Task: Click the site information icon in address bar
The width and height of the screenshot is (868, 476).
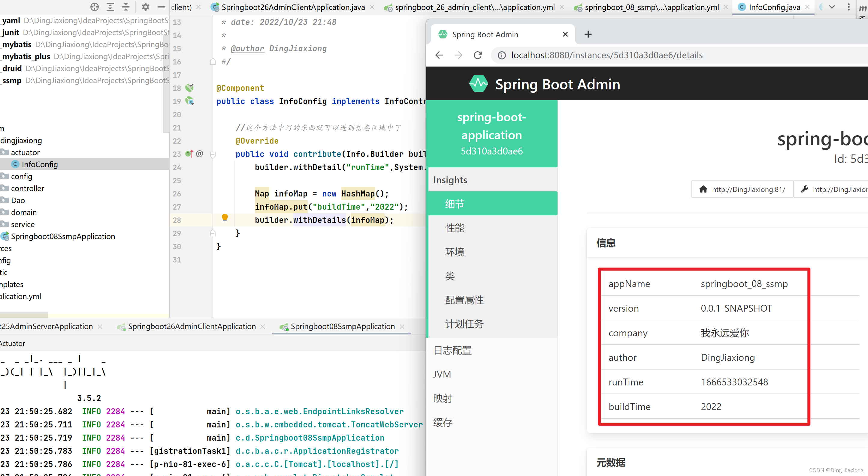Action: 502,55
